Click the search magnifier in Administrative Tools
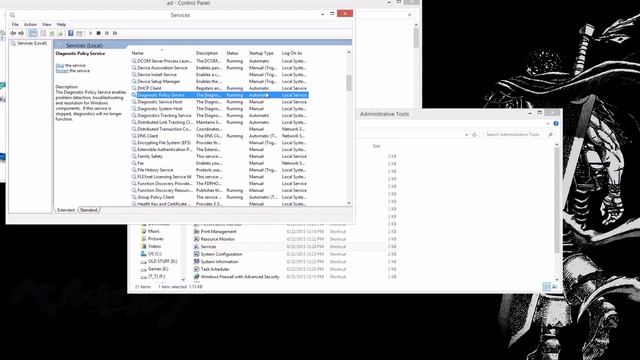 (x=550, y=134)
